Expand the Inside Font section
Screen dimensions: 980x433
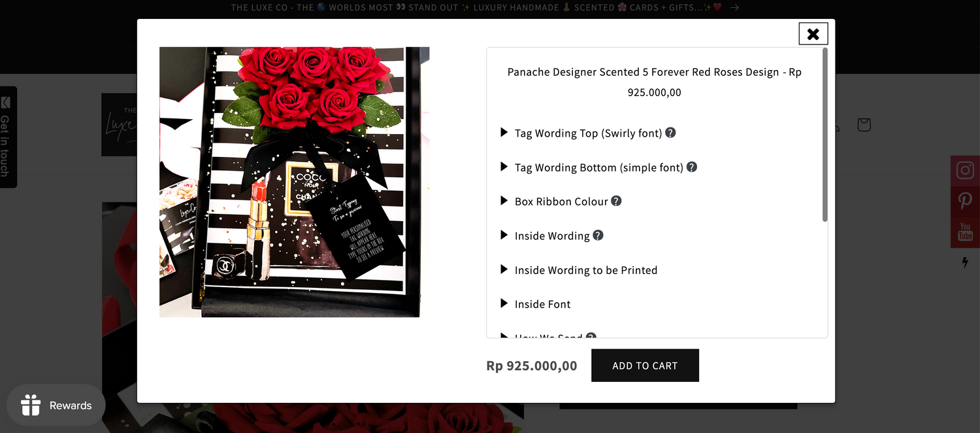click(536, 304)
